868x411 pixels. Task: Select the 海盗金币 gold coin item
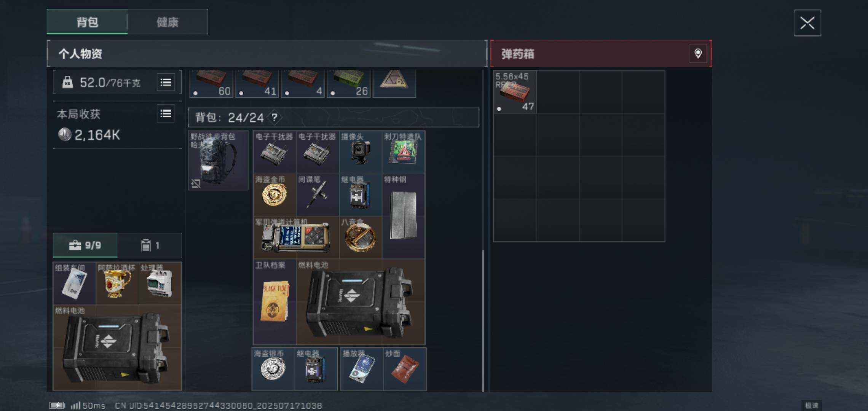(x=274, y=195)
